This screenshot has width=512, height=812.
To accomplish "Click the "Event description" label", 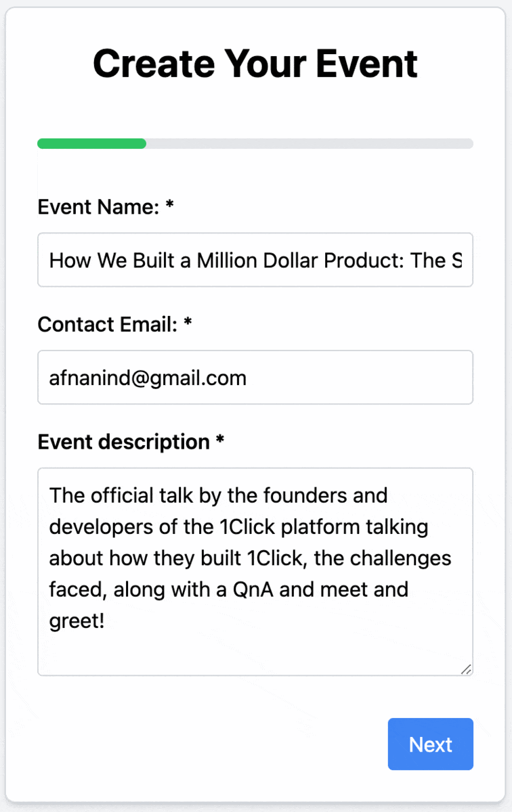I will point(123,442).
